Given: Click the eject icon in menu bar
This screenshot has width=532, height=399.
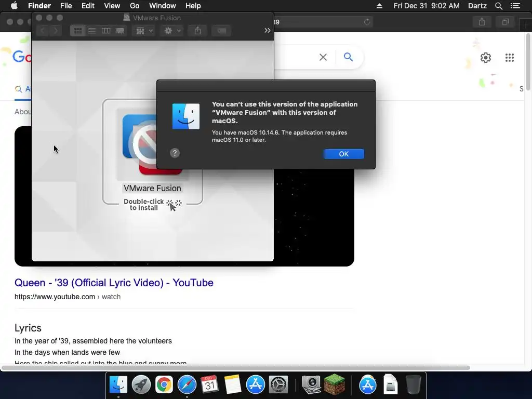Looking at the screenshot, I should coord(379,6).
